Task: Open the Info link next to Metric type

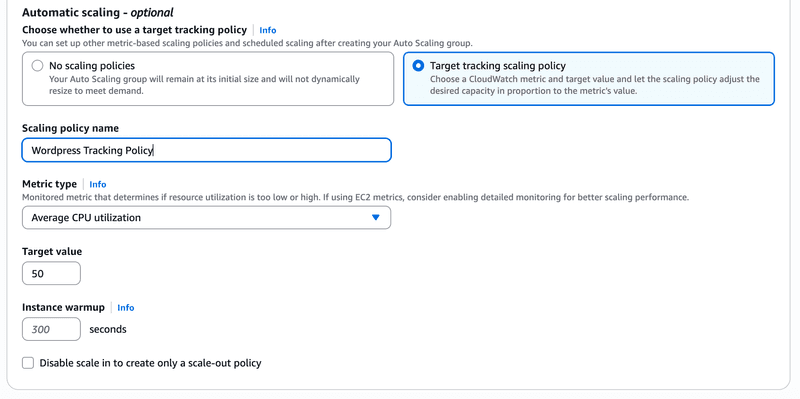Action: pyautogui.click(x=98, y=184)
